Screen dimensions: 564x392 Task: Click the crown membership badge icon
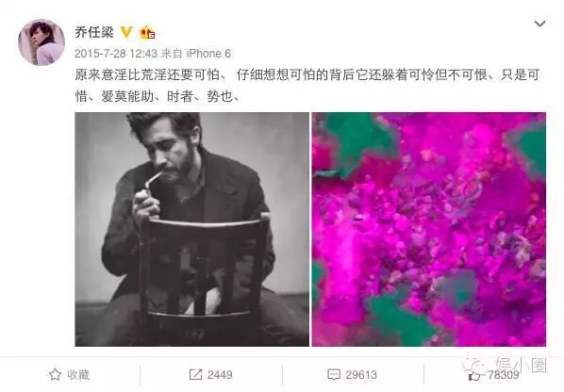147,33
